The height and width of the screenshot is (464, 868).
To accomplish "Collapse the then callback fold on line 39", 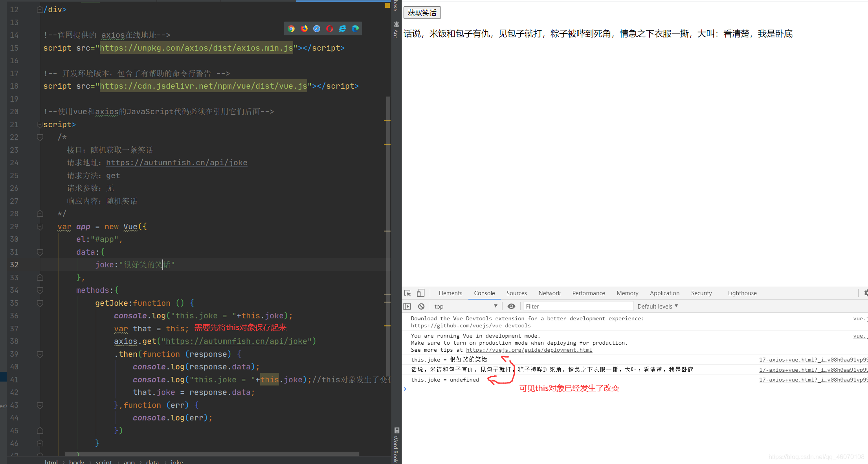I will (40, 354).
